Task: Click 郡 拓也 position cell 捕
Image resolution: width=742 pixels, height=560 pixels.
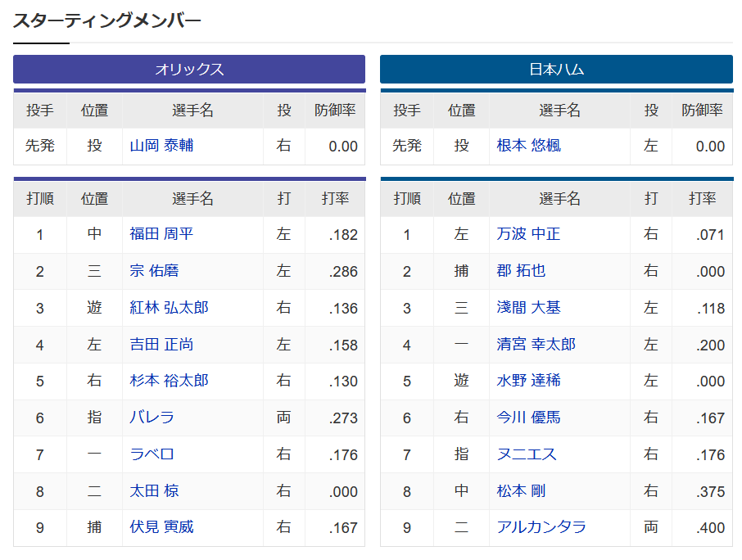Action: pos(461,271)
